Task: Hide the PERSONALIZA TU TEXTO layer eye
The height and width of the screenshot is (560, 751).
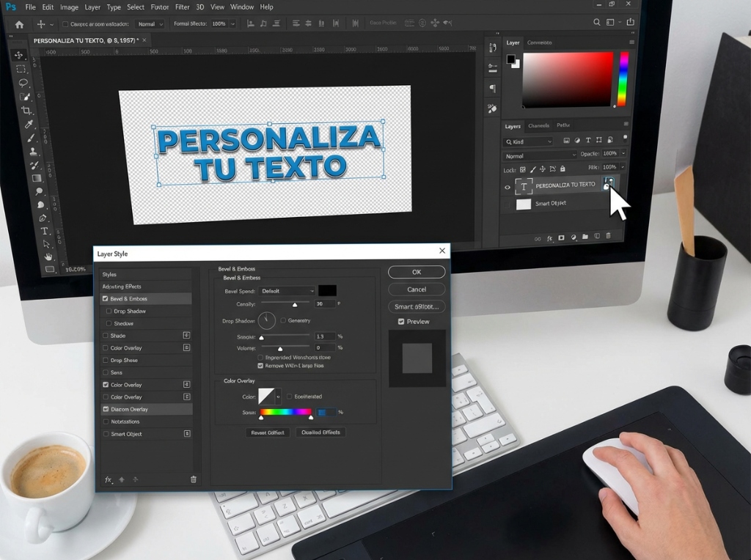Action: coord(508,188)
